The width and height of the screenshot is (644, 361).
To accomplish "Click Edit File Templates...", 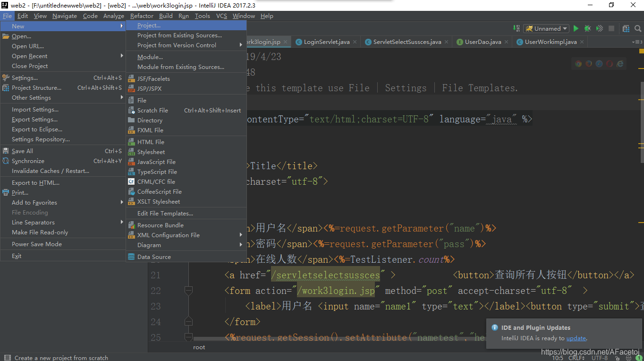I will point(186,214).
